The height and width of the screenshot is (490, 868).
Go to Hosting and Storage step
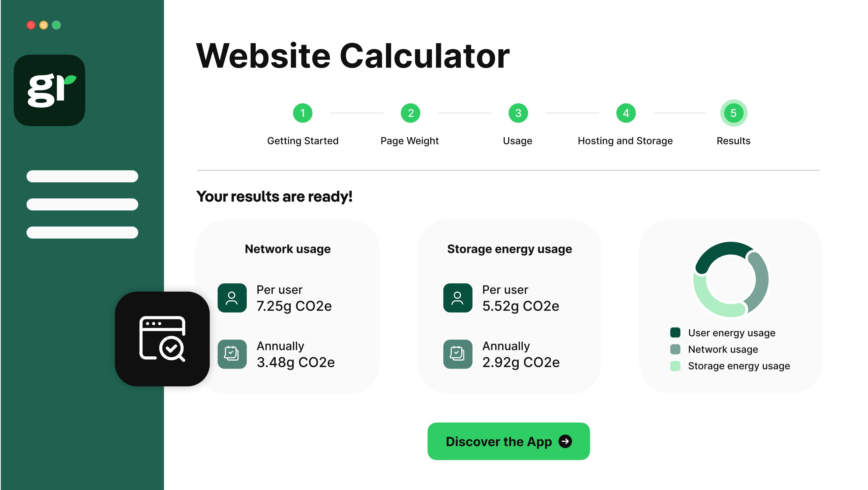625,141
